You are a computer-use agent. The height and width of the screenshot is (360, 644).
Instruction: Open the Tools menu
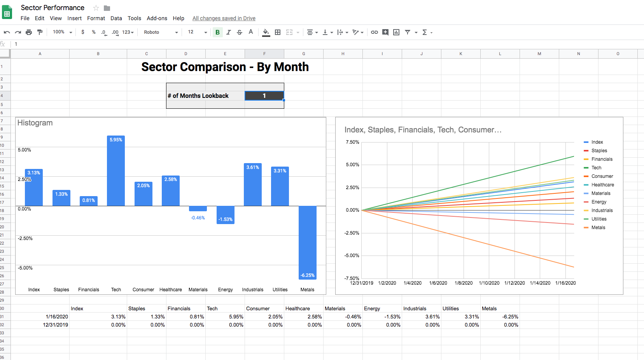click(134, 18)
